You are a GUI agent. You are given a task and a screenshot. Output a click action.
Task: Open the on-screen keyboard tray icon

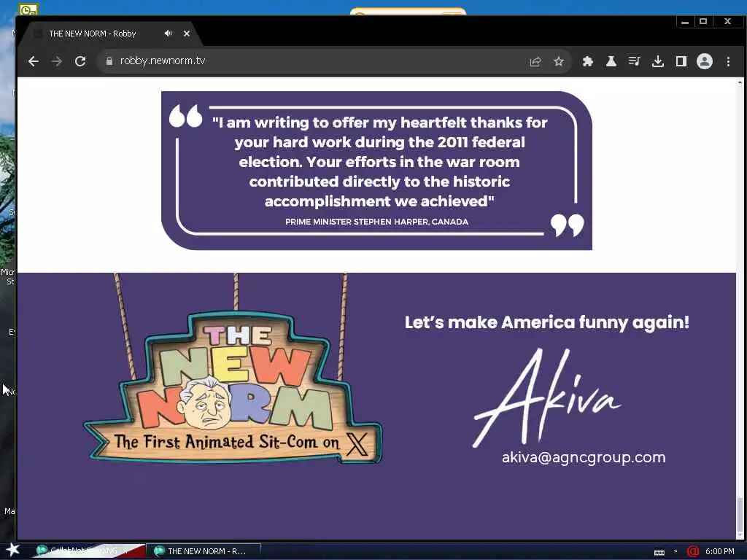coord(659,553)
